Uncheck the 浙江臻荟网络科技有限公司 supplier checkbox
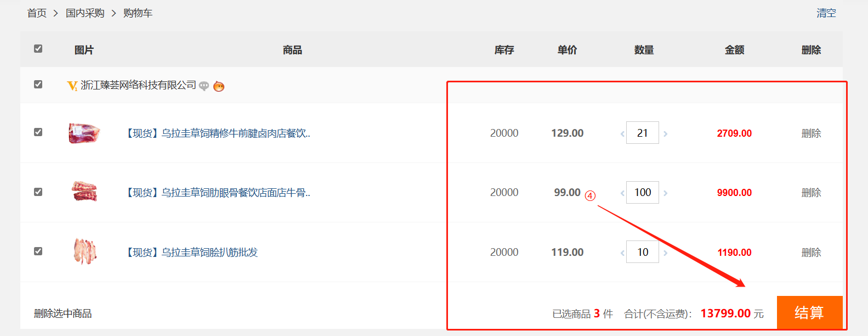Screen dimensions: 868x336 click(38, 85)
